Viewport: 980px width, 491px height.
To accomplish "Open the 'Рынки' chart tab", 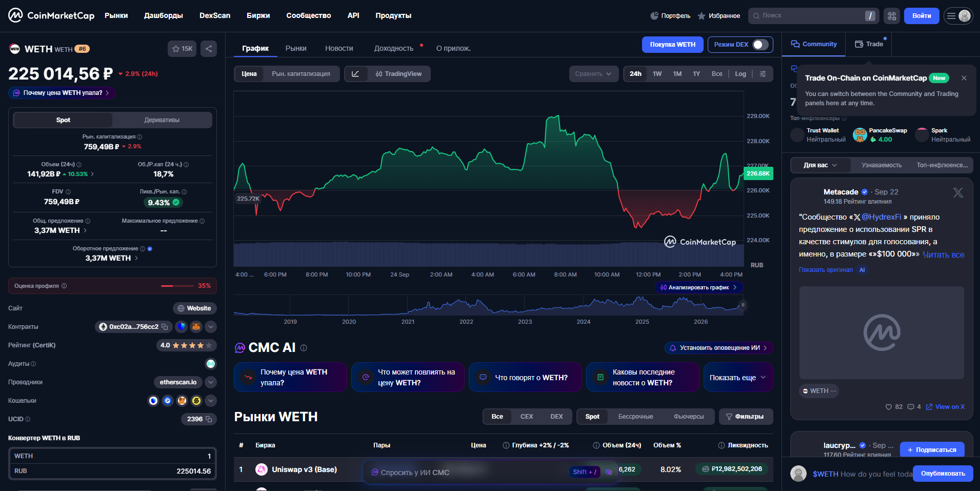I will pos(296,48).
